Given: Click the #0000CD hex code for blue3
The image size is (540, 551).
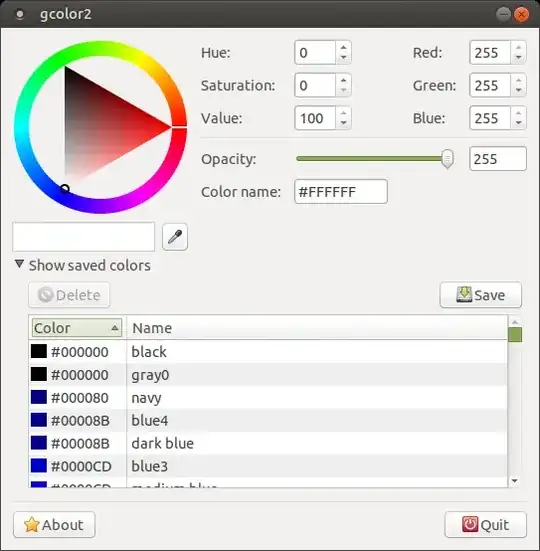Looking at the screenshot, I should [81, 466].
